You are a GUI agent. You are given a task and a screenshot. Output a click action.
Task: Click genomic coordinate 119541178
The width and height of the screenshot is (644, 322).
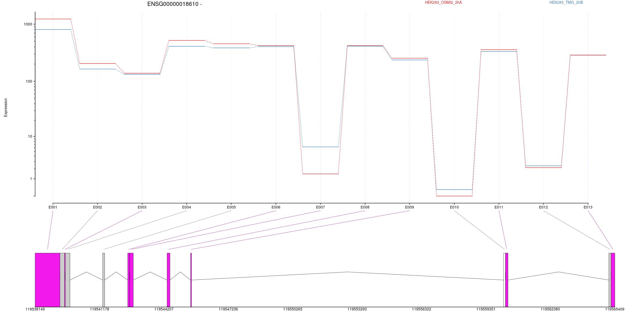point(100,309)
